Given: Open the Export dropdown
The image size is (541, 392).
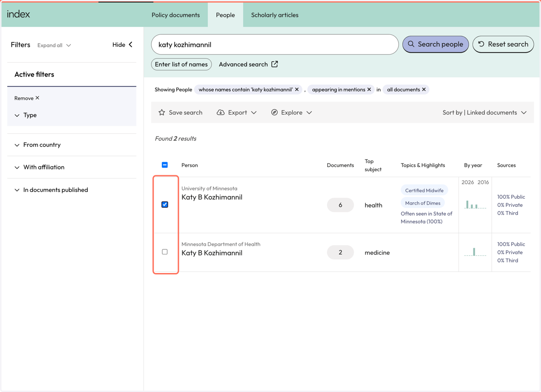Looking at the screenshot, I should [237, 113].
